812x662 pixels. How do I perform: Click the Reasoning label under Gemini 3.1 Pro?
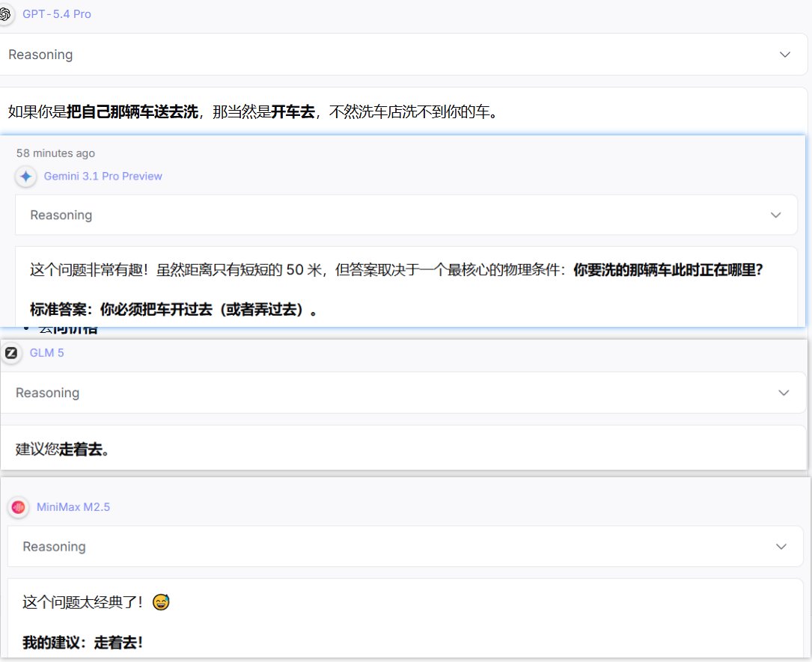click(x=61, y=215)
